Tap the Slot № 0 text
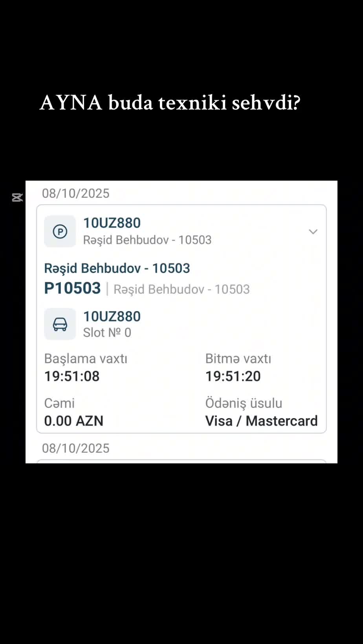Image resolution: width=363 pixels, height=644 pixels. pos(107,333)
